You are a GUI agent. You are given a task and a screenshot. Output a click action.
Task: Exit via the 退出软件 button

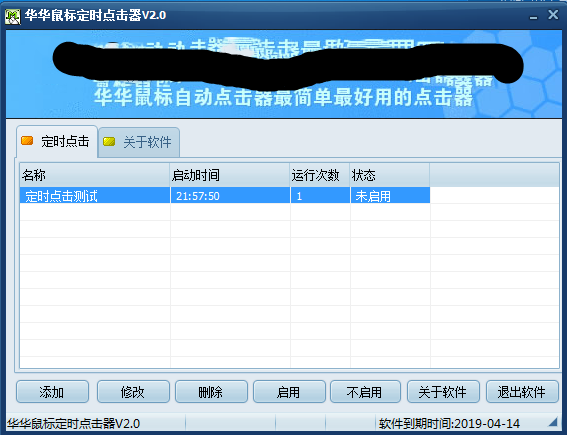[x=522, y=392]
